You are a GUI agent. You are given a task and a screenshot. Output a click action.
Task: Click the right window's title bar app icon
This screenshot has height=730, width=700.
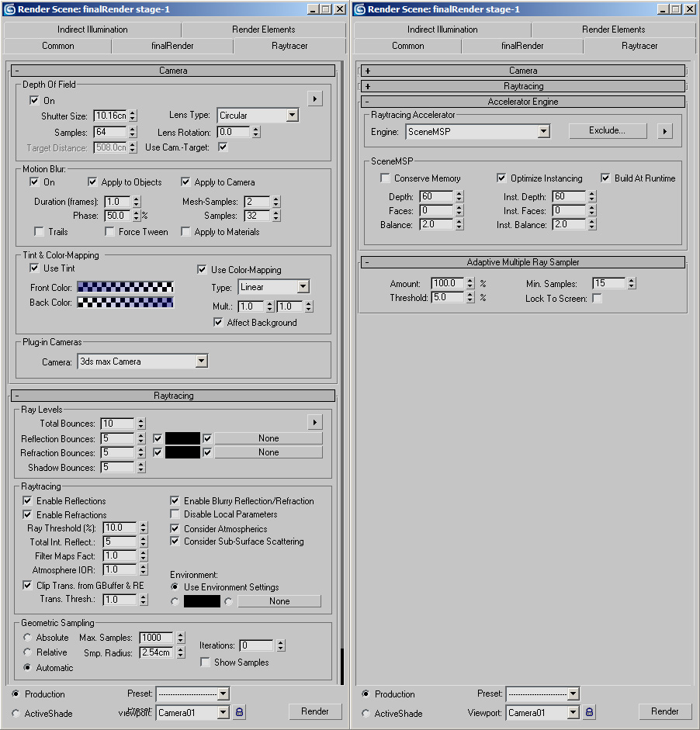[x=360, y=9]
